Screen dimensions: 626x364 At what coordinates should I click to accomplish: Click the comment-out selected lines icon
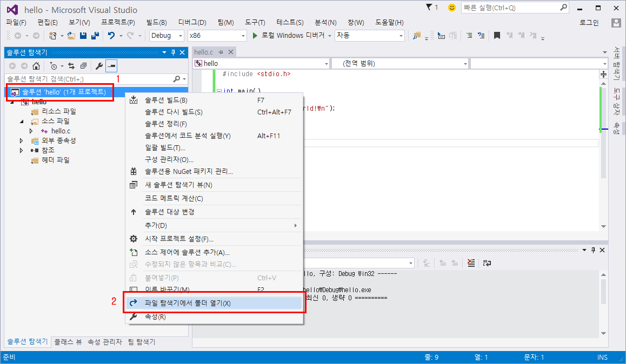pos(469,36)
